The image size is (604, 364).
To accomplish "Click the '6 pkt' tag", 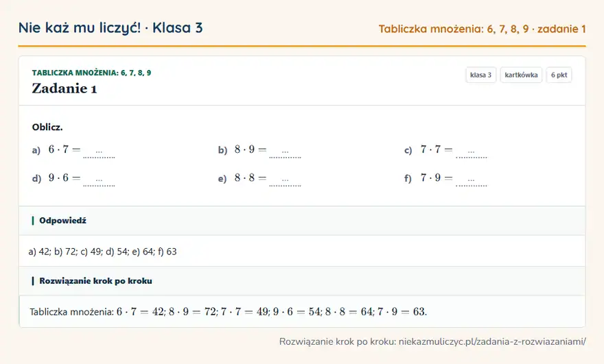I will click(x=559, y=75).
